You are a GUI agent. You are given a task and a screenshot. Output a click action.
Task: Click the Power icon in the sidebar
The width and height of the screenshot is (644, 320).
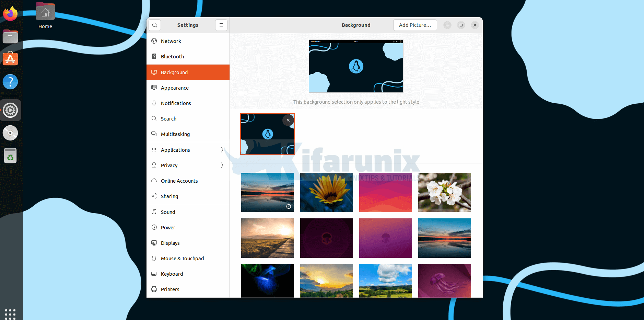coord(154,227)
